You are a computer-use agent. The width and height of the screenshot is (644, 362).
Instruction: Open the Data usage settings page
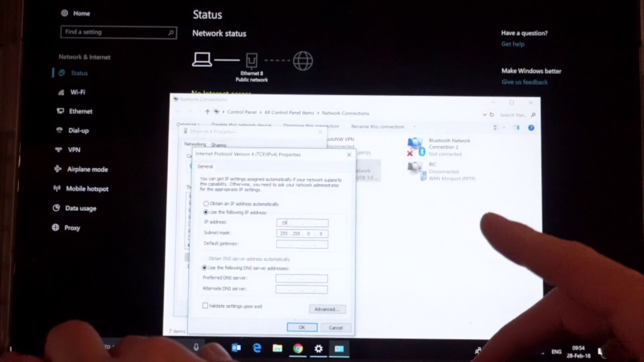(x=74, y=208)
